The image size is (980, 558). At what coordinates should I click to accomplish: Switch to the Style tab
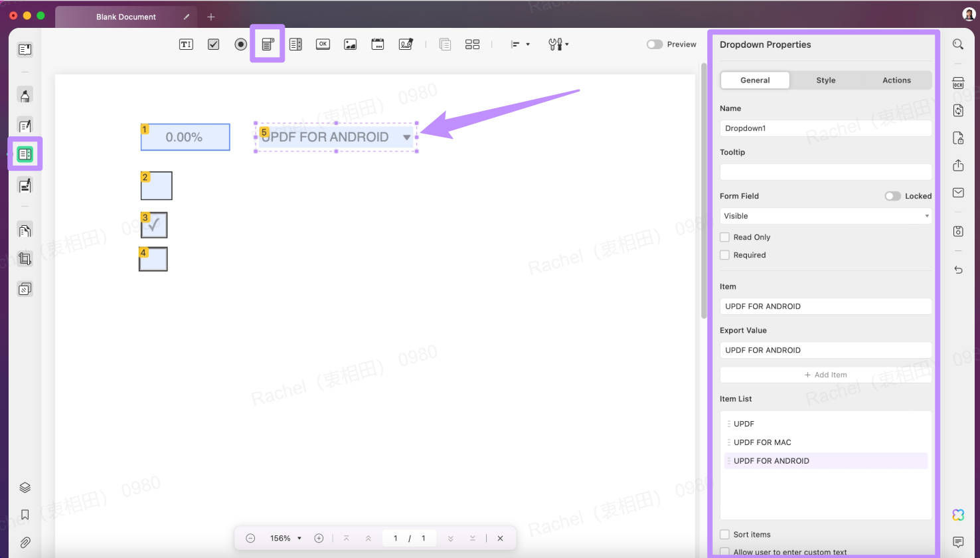[x=825, y=80]
